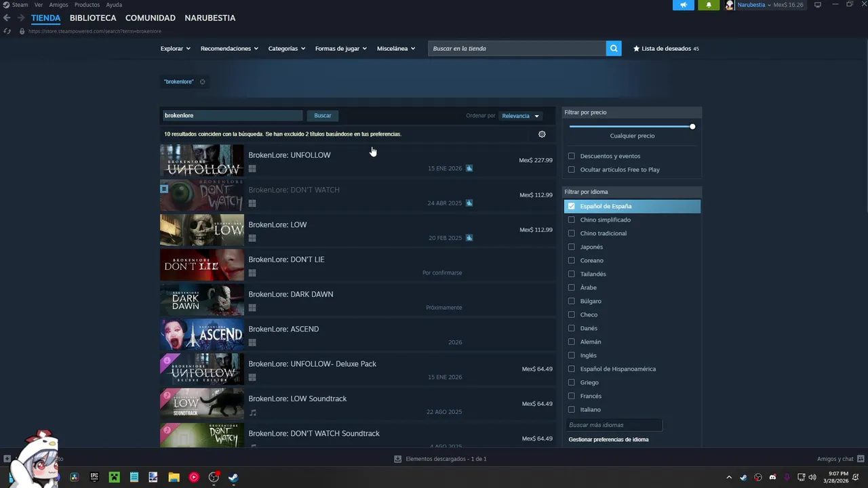Click the price range slider handle
The width and height of the screenshot is (868, 488).
(x=692, y=127)
